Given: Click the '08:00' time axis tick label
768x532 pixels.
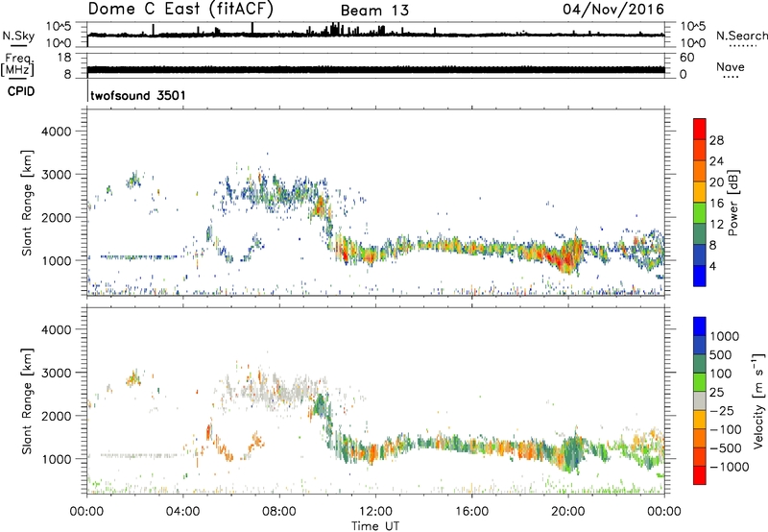Looking at the screenshot, I should [x=279, y=512].
